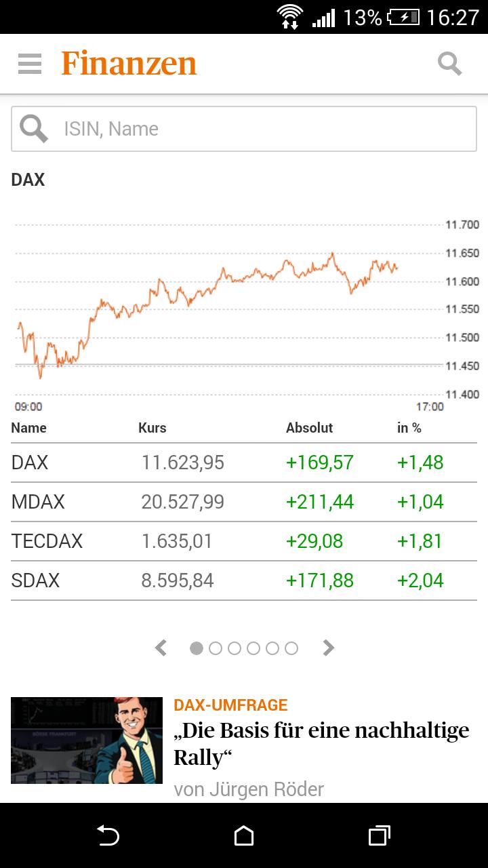488x868 pixels.
Task: Tap the battery status icon
Action: [403, 17]
